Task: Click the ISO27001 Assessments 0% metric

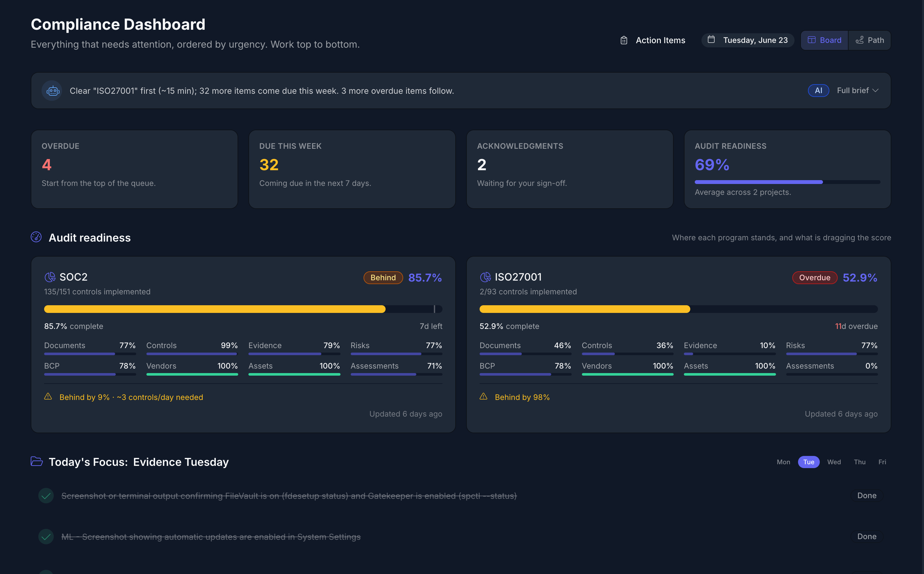Action: coord(832,369)
